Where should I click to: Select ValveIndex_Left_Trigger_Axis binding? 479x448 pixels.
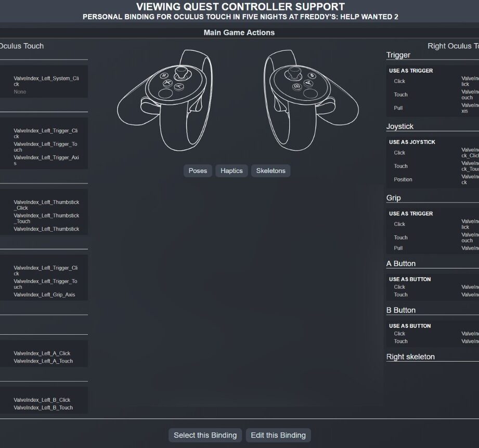(x=46, y=160)
